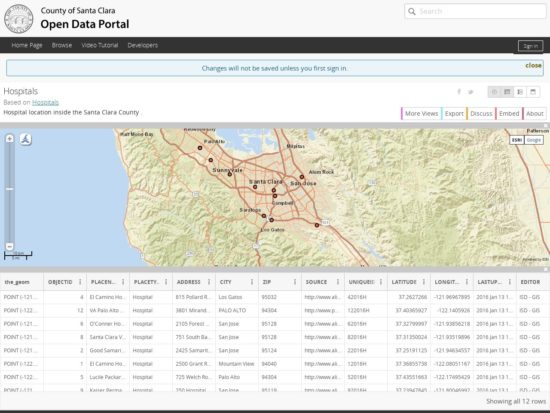Click the 94040 zip cell
This screenshot has height=413, width=550.
(280, 364)
